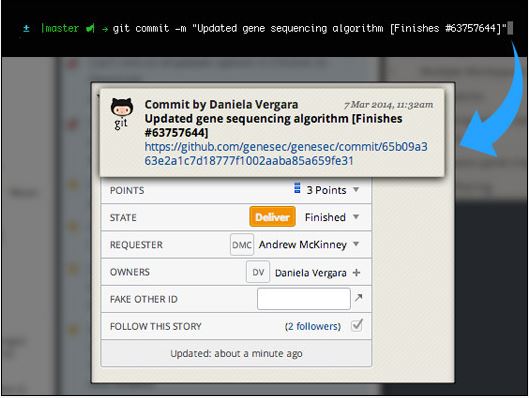The height and width of the screenshot is (398, 529).
Task: Click the DV owner initials badge
Action: (258, 272)
